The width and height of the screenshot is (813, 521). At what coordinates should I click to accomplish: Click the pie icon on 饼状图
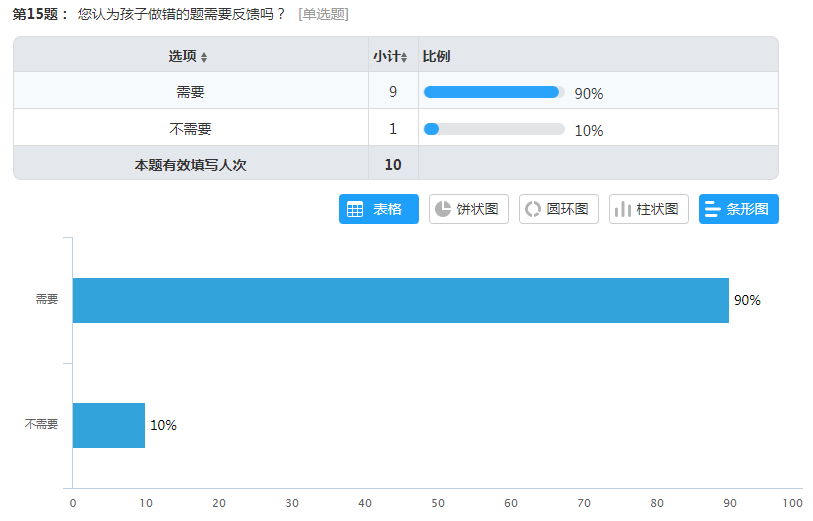[x=443, y=209]
